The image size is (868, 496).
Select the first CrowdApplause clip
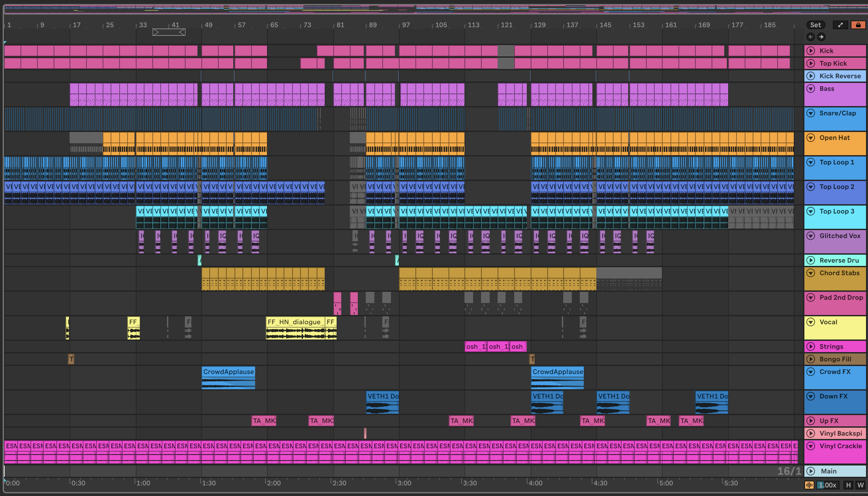click(228, 377)
